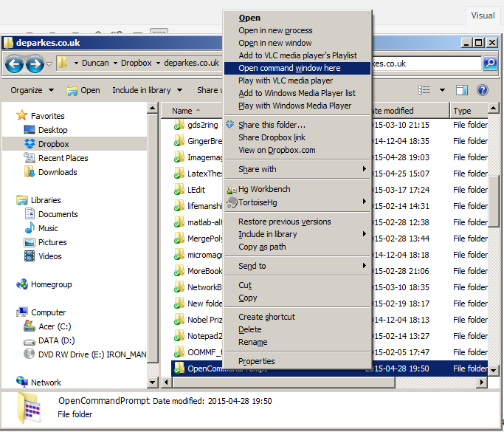Select DVD RW Drive (E:) icon
504x432 pixels.
click(30, 354)
